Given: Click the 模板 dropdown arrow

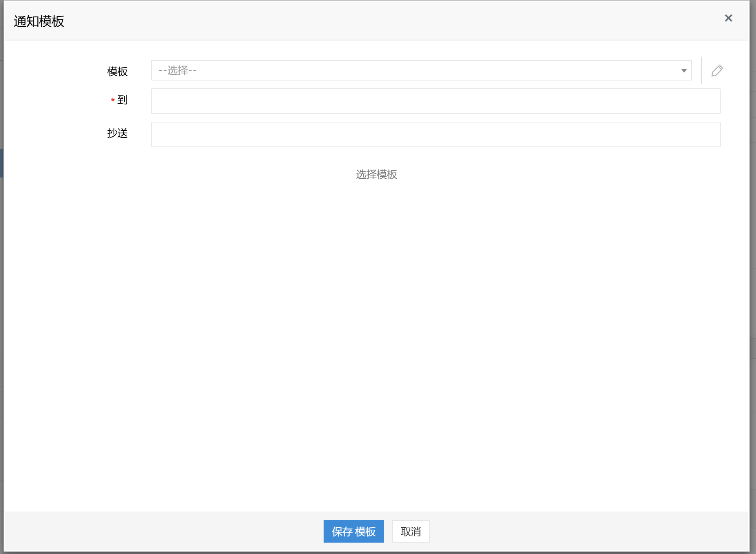Looking at the screenshot, I should point(684,71).
